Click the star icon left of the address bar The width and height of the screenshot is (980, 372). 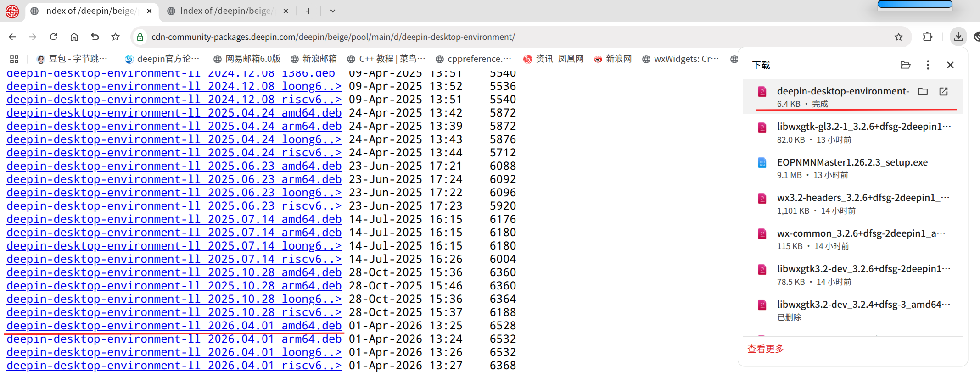click(x=115, y=37)
